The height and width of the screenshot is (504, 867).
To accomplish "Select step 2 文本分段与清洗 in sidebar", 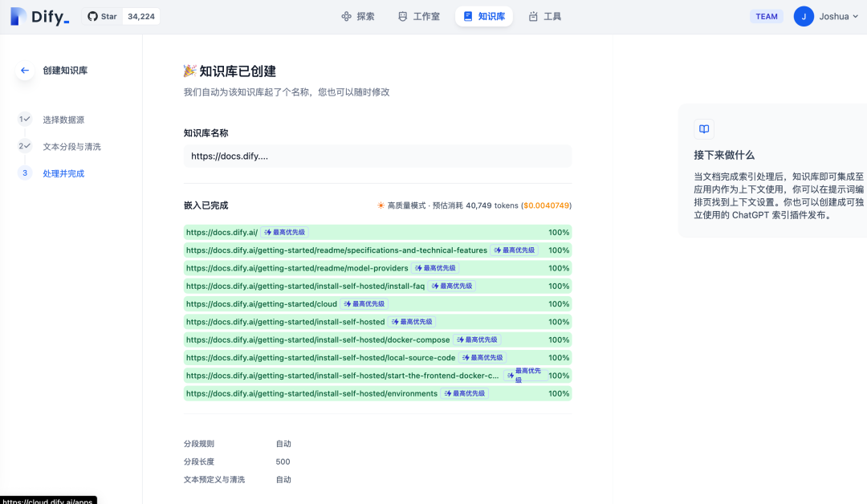I will click(74, 146).
